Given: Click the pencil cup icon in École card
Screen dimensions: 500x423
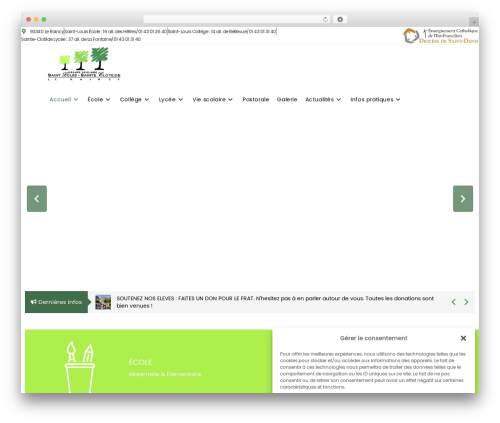Looking at the screenshot, I should 80,367.
